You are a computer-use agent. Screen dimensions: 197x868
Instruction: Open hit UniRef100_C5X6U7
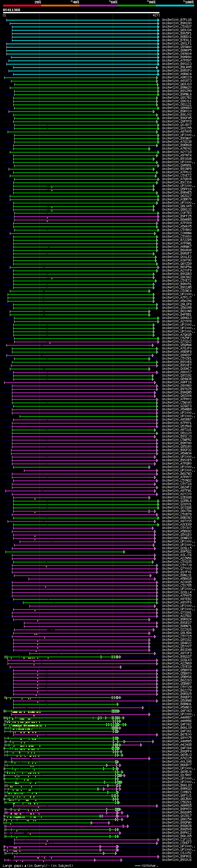click(177, 26)
